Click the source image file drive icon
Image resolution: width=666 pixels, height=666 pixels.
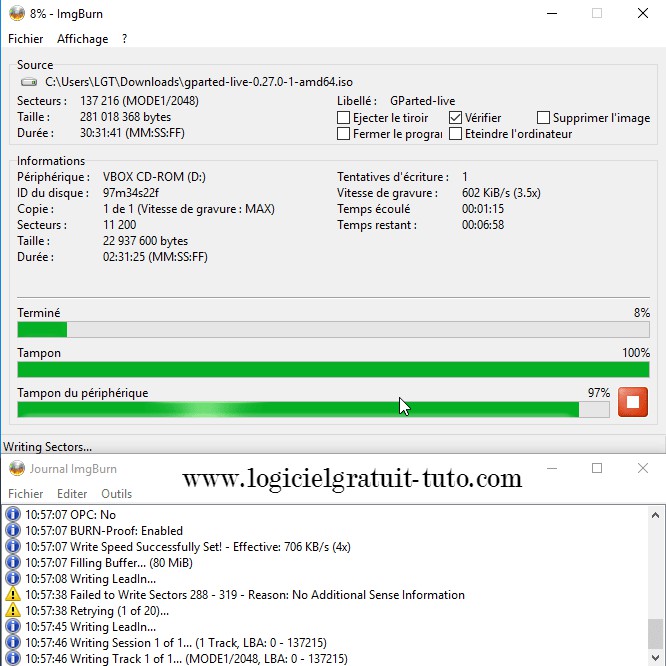click(29, 82)
